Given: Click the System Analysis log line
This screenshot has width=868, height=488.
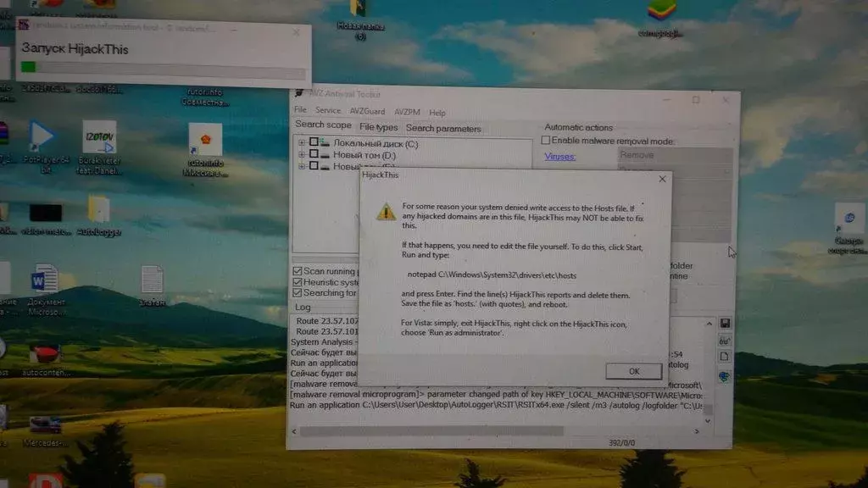Looking at the screenshot, I should coord(324,342).
